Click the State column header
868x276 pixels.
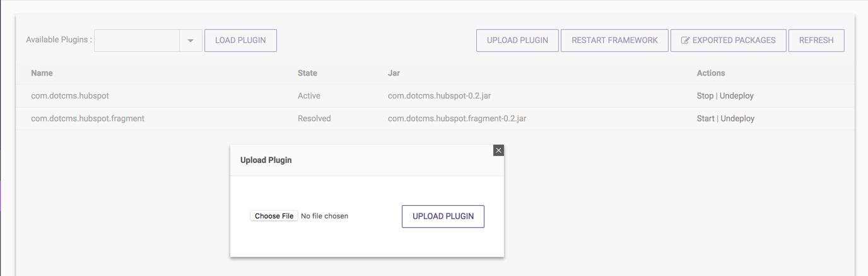(x=307, y=73)
